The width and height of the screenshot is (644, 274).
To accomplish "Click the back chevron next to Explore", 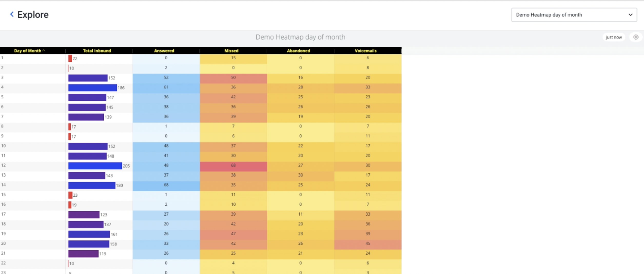I will tap(11, 14).
